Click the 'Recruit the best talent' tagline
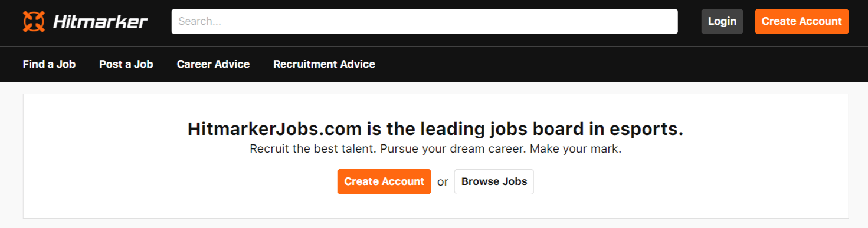868x228 pixels. point(435,149)
